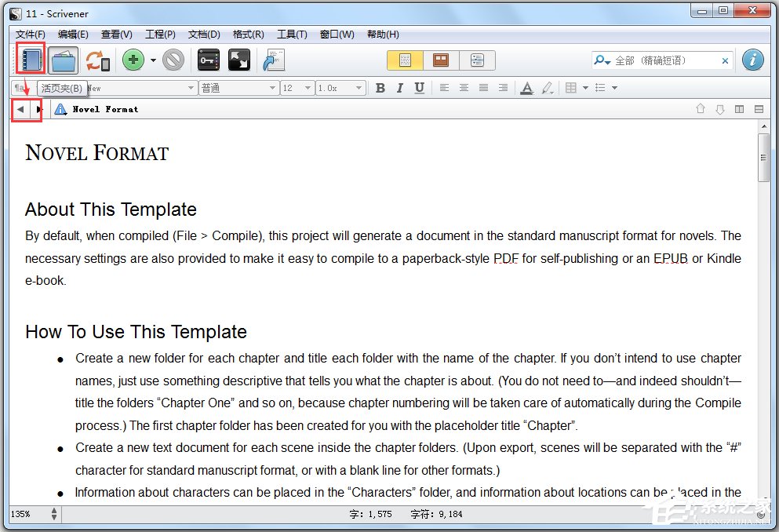The width and height of the screenshot is (779, 532).
Task: Open the View menu 查看(V)
Action: (117, 35)
